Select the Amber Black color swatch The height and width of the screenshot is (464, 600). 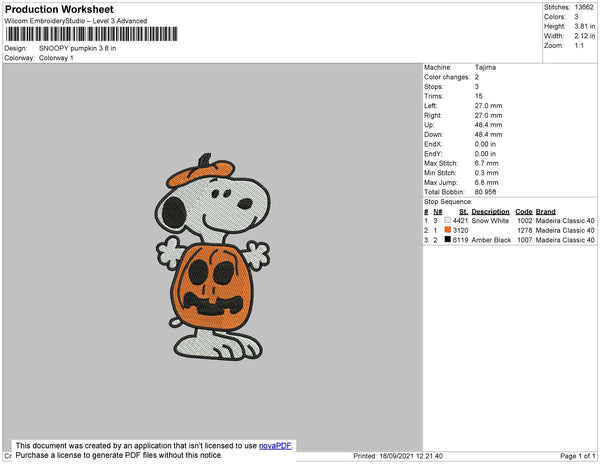tap(448, 239)
